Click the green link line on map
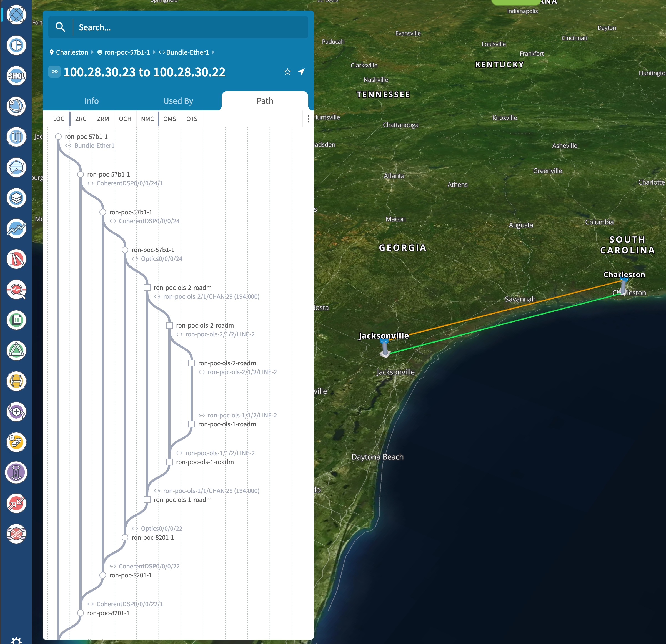This screenshot has width=666, height=644. (x=506, y=323)
